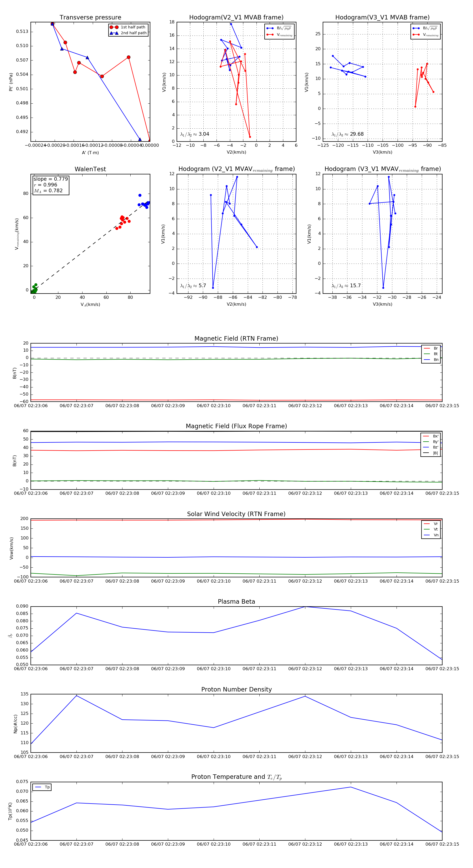Select the Vn legend entry
This screenshot has height=868, width=473.
click(431, 536)
